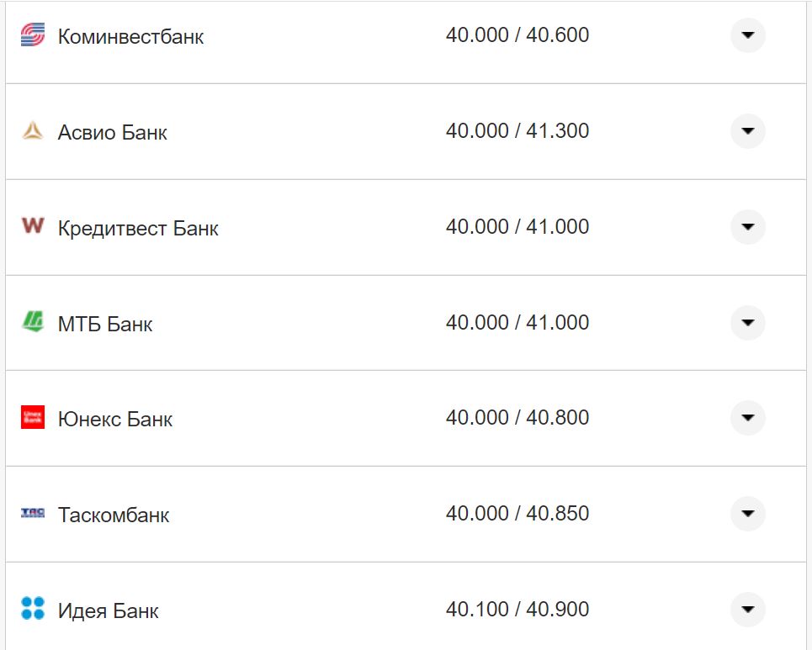This screenshot has height=650, width=812.
Task: Click the Таскомбанк TAC logo
Action: click(32, 513)
